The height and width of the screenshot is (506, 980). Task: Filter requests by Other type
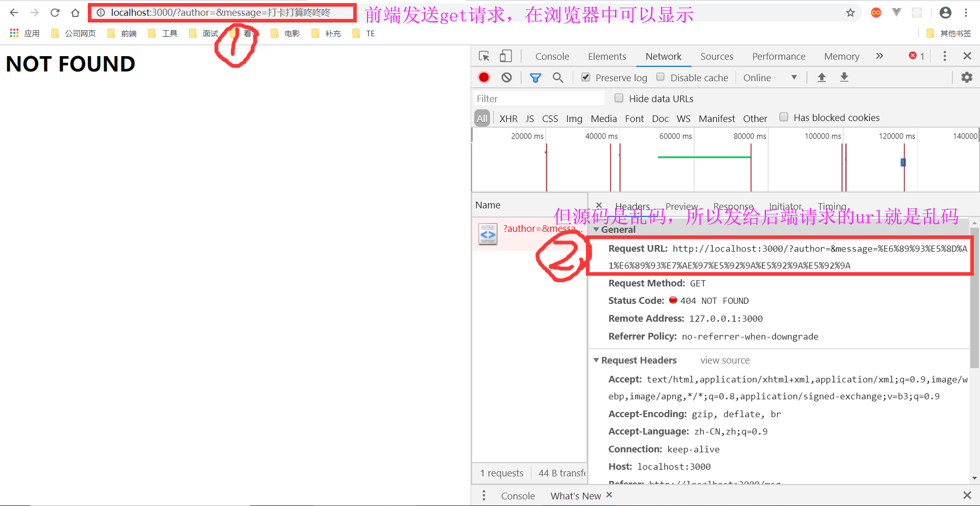[755, 118]
